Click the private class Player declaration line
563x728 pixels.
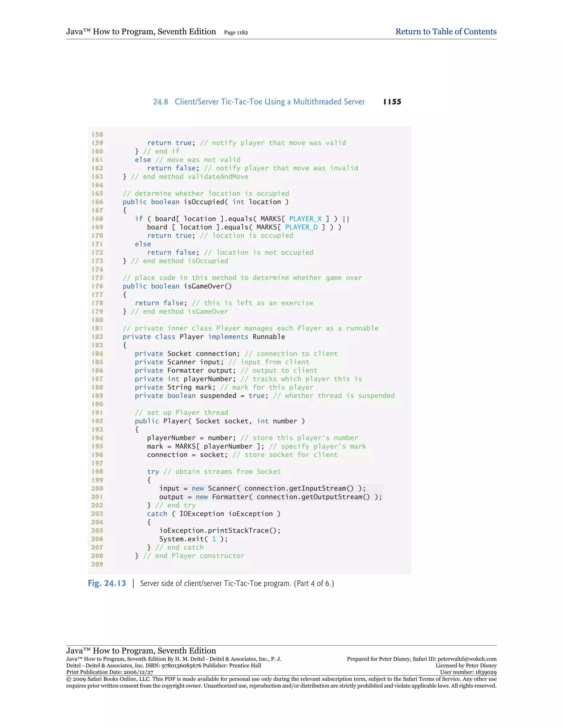pos(203,337)
